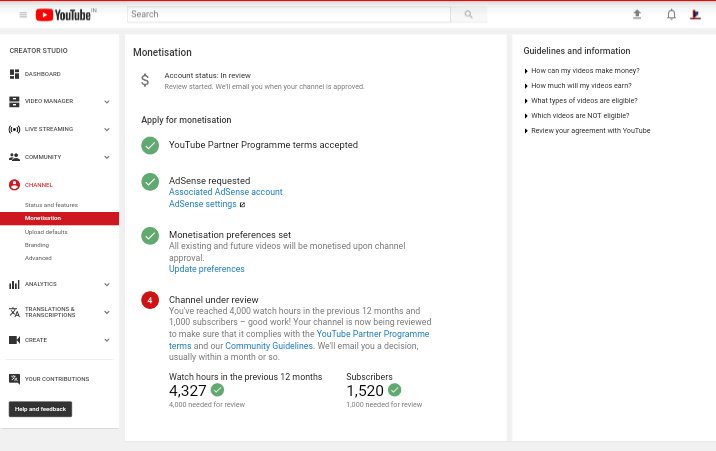
Task: Click the upload video arrow icon
Action: (x=637, y=15)
